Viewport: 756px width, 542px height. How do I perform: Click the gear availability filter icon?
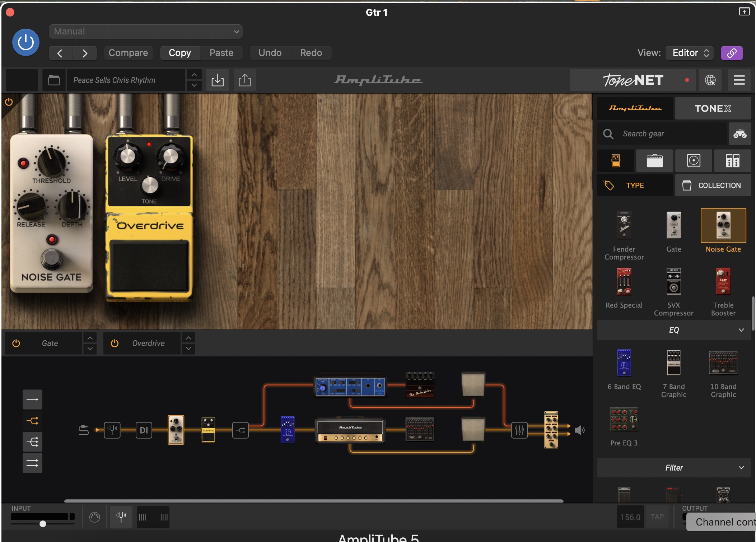(x=740, y=134)
